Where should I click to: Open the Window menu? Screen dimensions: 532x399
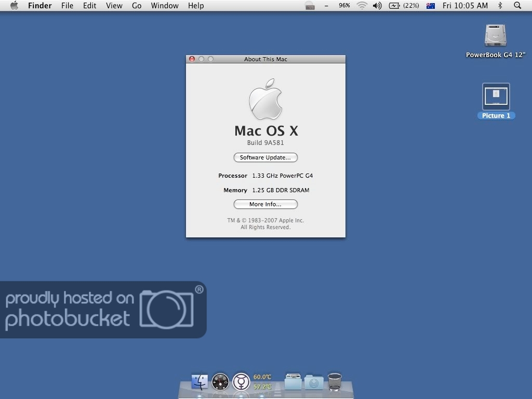click(165, 5)
